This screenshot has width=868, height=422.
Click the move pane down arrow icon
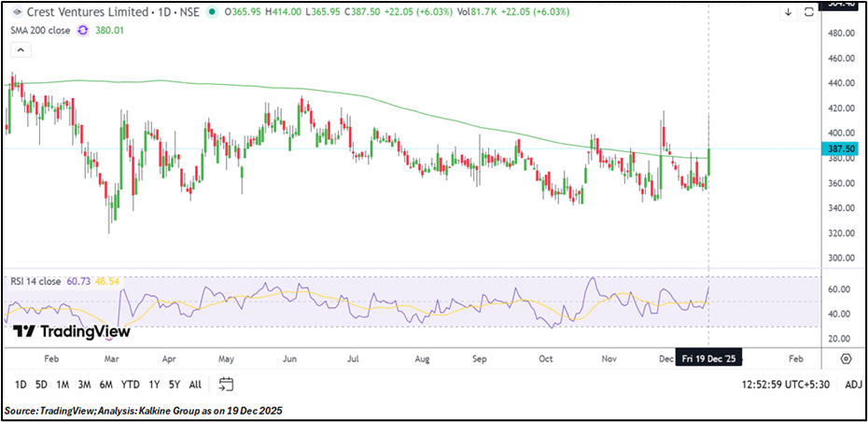click(x=788, y=12)
